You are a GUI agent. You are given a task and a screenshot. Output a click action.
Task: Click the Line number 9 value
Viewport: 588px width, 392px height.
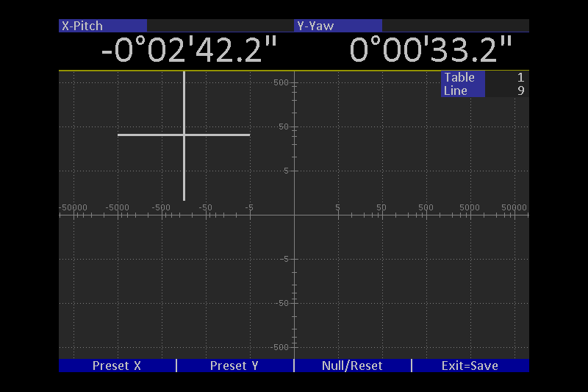point(520,90)
